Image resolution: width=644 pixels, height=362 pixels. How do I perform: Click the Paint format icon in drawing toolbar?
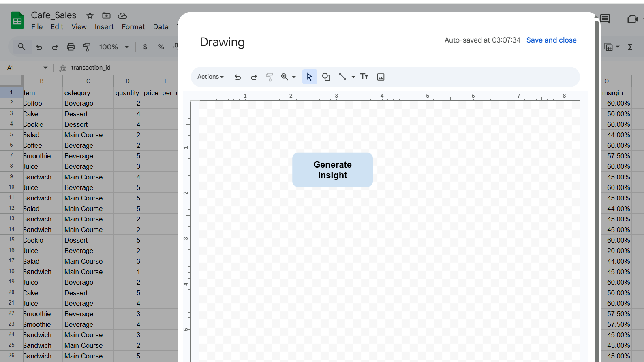click(270, 77)
